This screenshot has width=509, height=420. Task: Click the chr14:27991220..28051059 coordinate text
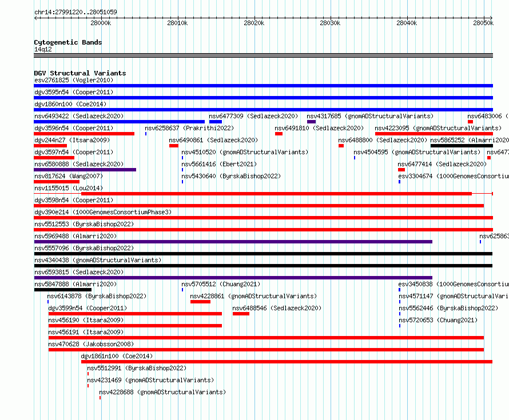75,12
